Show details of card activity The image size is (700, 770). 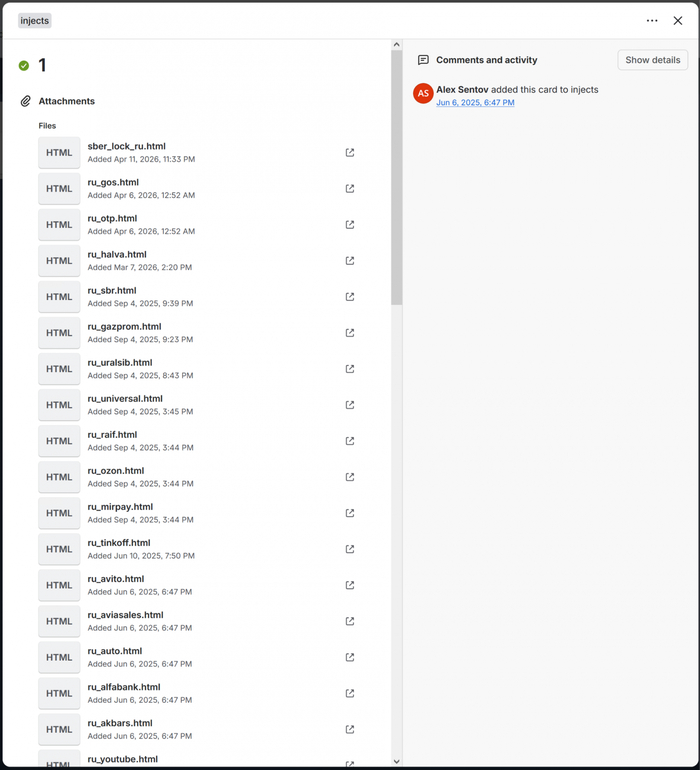(x=652, y=60)
